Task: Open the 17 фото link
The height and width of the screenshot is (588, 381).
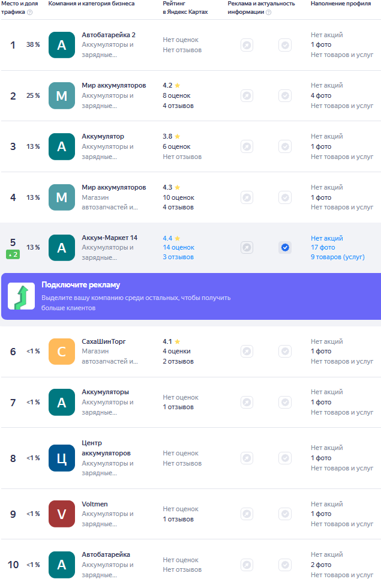Action: coord(323,247)
